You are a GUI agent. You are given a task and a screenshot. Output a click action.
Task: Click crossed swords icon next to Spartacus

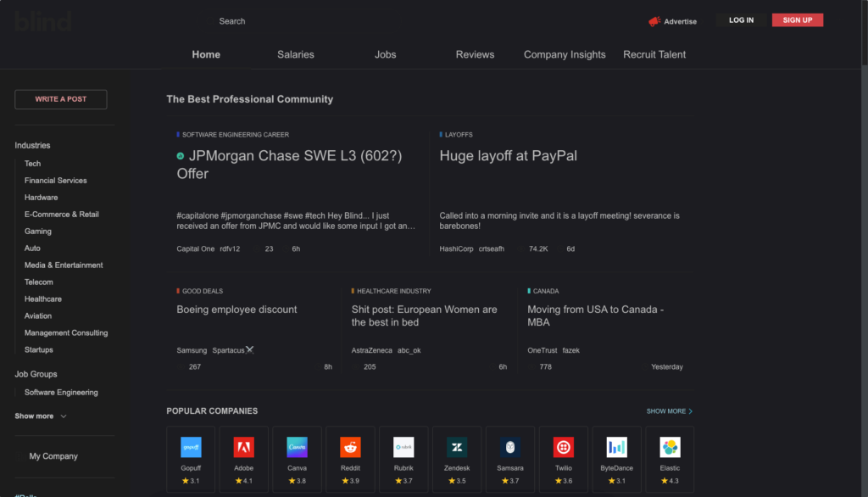click(250, 349)
